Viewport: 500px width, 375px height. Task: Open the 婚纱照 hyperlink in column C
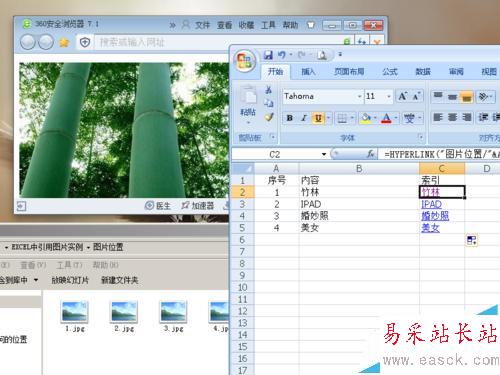click(435, 216)
